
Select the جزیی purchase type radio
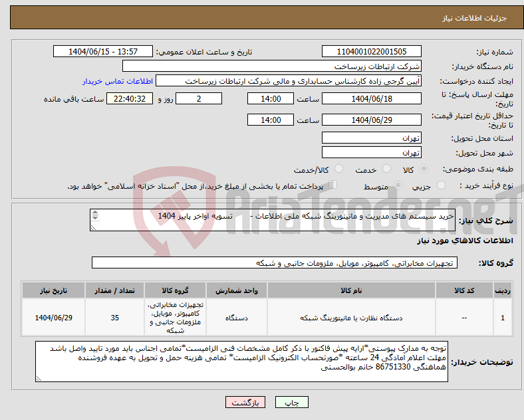[441, 185]
